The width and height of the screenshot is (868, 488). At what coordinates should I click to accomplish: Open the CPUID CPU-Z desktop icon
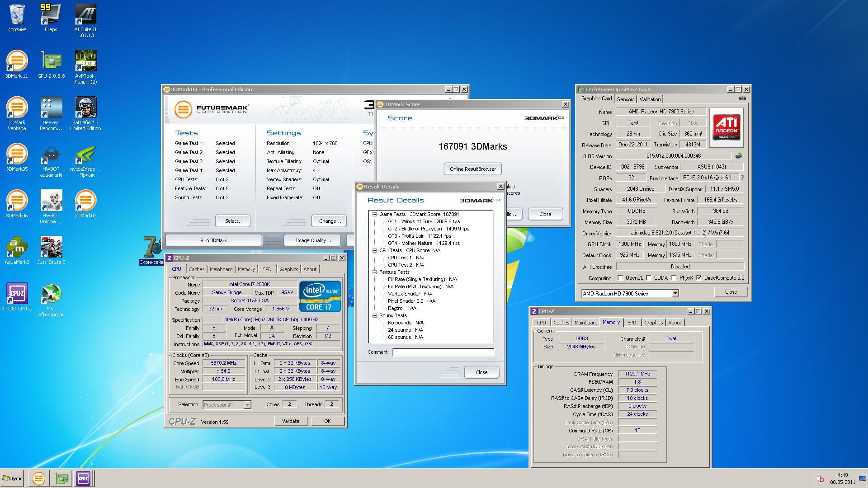tap(17, 297)
